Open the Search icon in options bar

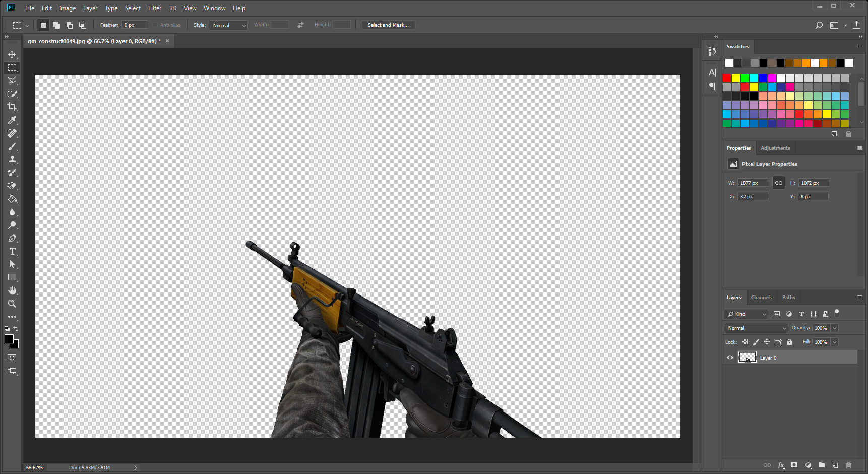coord(819,25)
